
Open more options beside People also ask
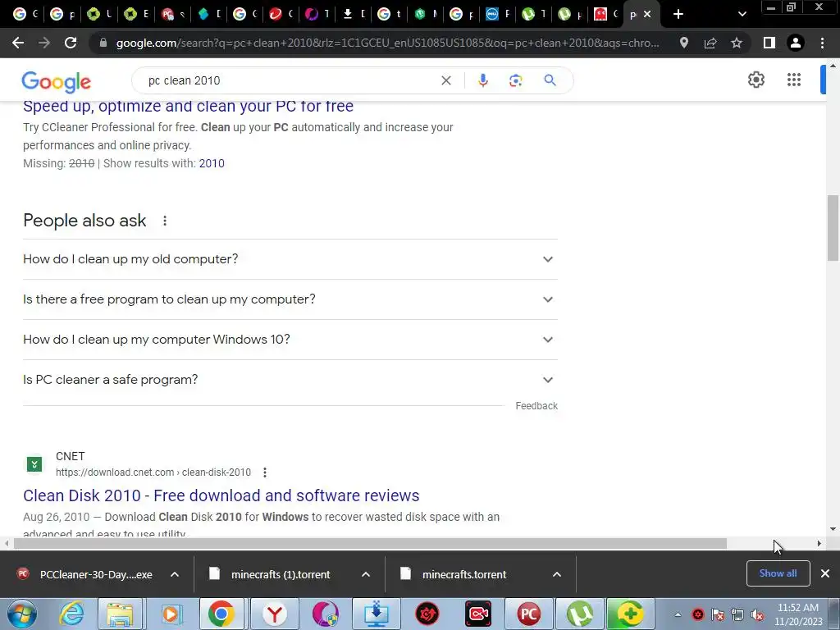(x=165, y=221)
